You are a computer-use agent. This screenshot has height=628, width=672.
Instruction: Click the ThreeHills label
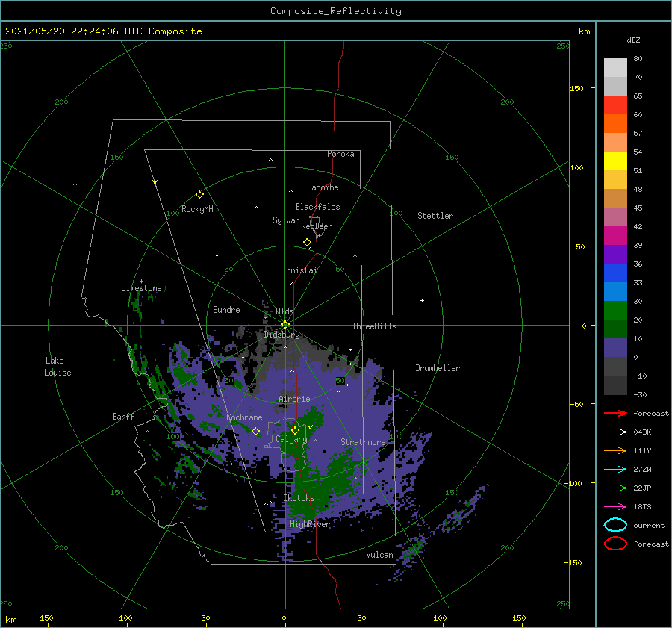(375, 326)
